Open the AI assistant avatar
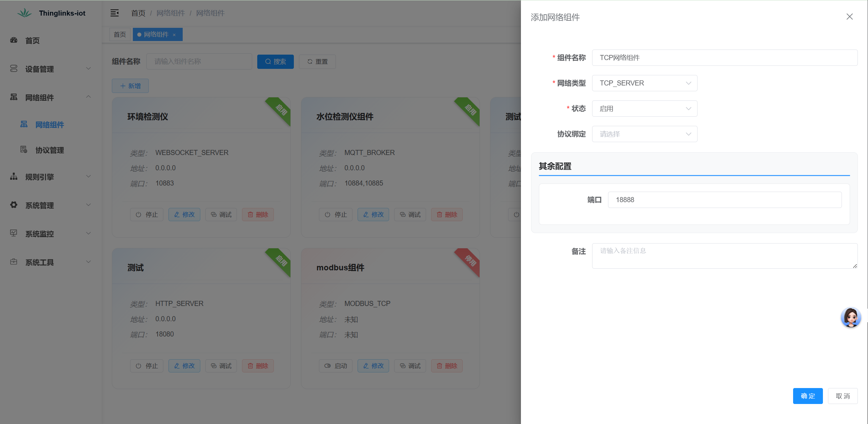This screenshot has height=424, width=868. coord(851,317)
